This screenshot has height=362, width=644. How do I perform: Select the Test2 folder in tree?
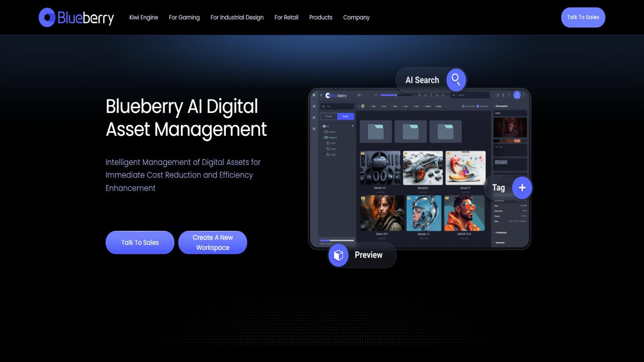(x=331, y=149)
